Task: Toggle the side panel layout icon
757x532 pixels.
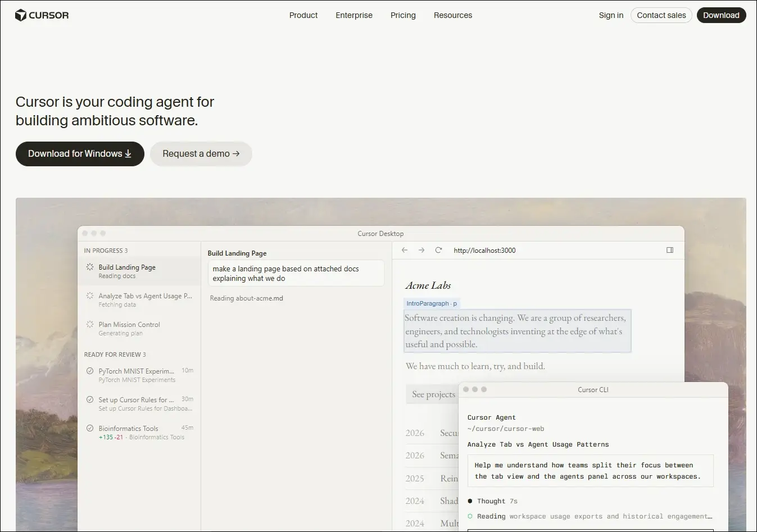Action: [670, 250]
